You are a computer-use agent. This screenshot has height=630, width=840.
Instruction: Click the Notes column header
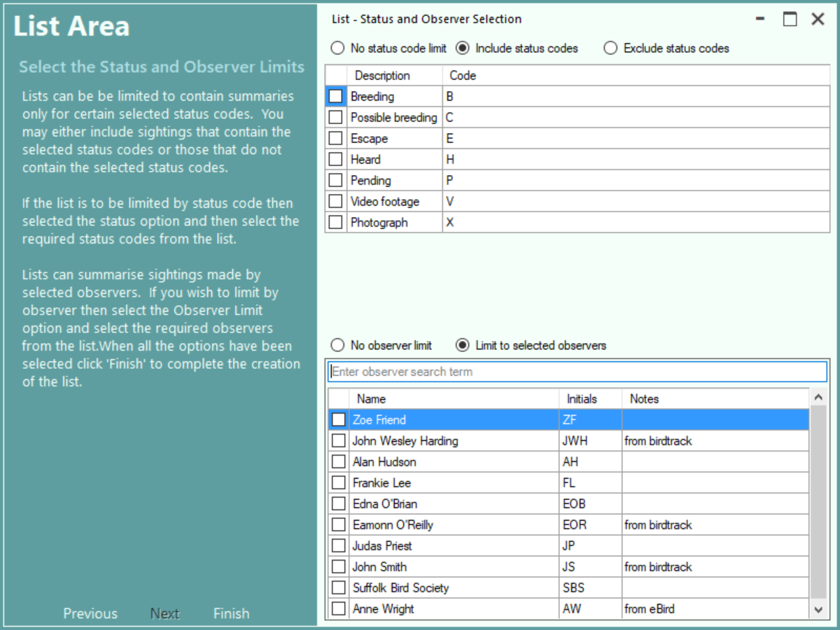pos(715,399)
